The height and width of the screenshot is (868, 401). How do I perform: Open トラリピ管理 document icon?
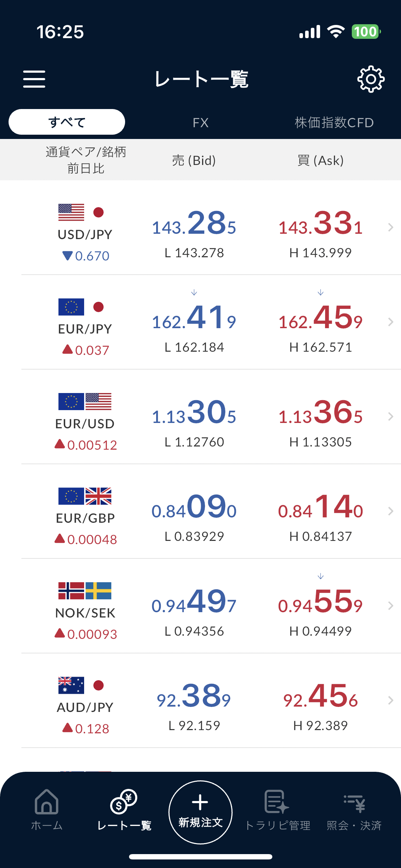click(277, 801)
